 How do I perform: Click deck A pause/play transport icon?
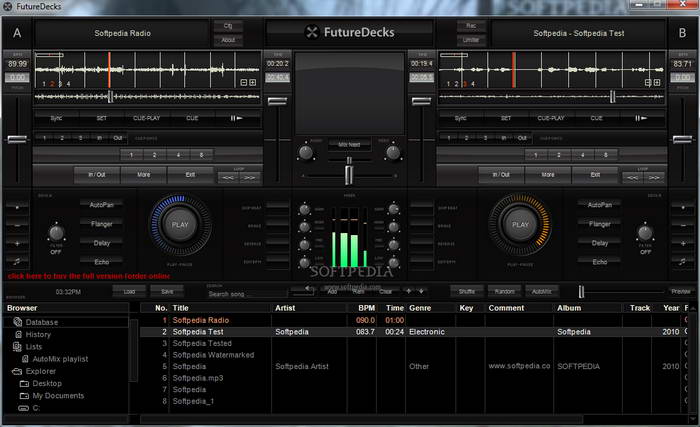pyautogui.click(x=237, y=118)
